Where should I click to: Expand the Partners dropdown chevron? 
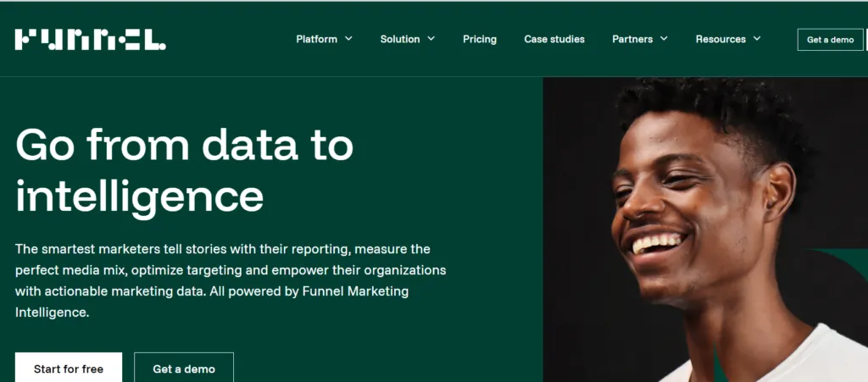pos(664,39)
